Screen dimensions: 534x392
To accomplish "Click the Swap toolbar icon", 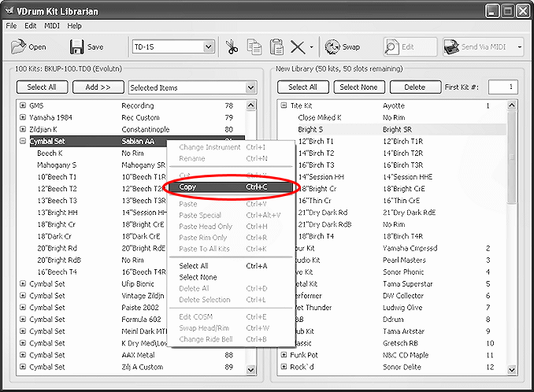I will (x=332, y=47).
